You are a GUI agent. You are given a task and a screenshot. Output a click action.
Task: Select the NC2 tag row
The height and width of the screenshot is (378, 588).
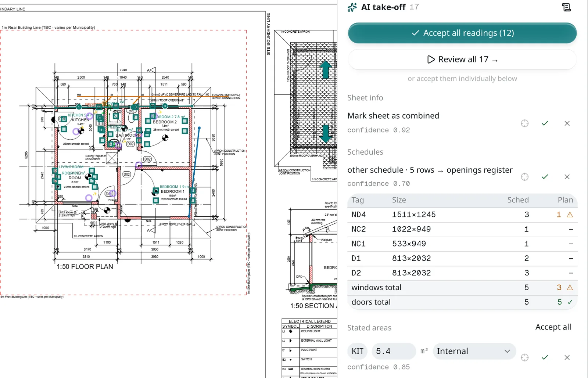[x=462, y=229]
